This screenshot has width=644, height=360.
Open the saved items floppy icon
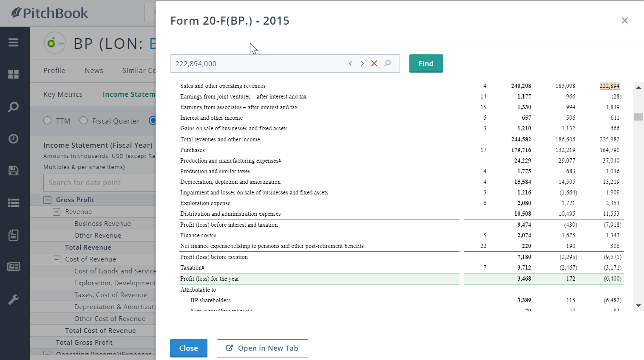click(14, 171)
